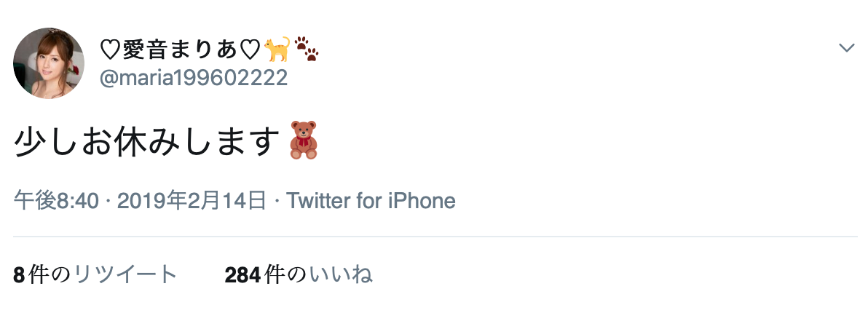View the リツイート list label

125,274
